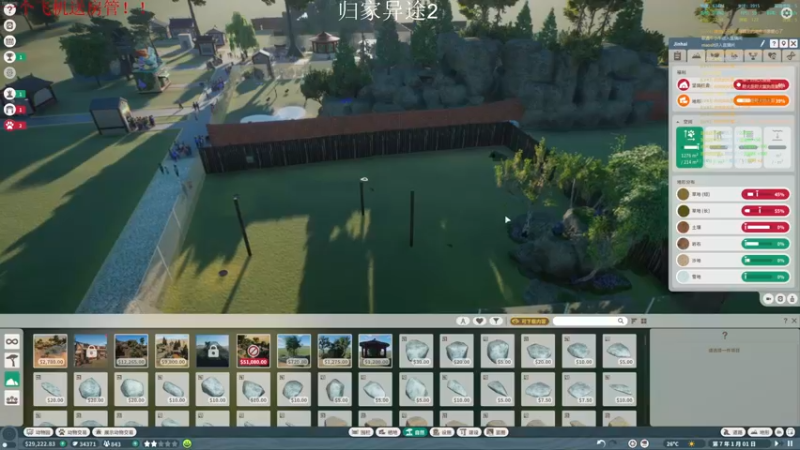800x450 pixels.
Task: Open the settings gear at top right
Action: 786,13
